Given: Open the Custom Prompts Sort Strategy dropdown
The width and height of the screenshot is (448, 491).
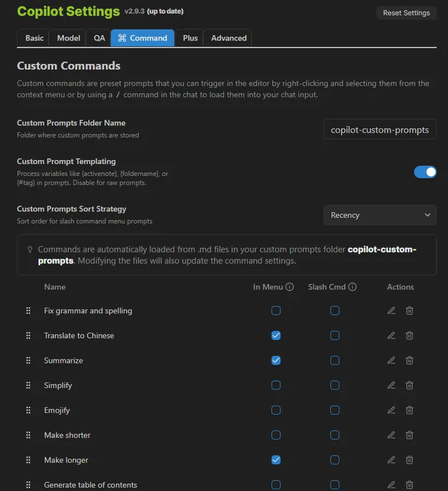Looking at the screenshot, I should point(380,215).
